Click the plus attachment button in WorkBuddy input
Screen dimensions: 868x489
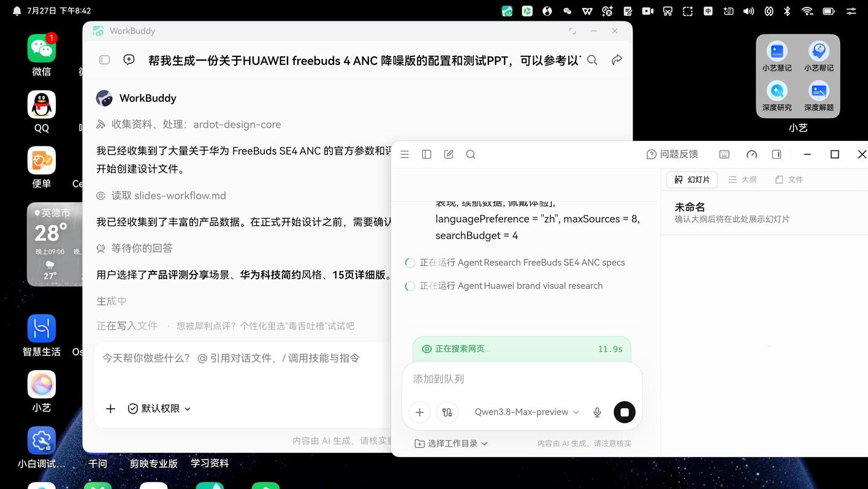tap(110, 409)
